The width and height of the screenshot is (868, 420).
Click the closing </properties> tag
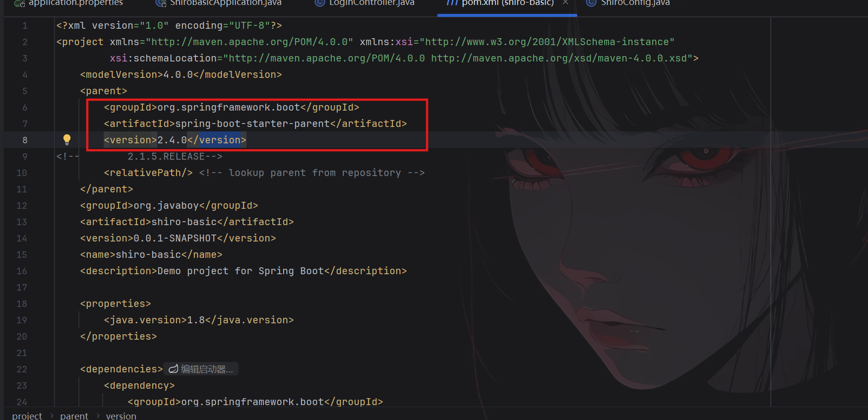click(119, 336)
